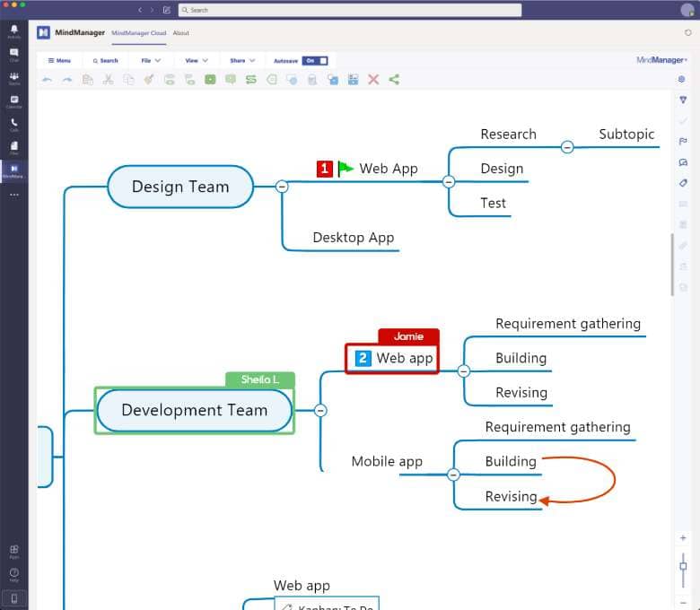Switch to the MindManager Cloud tab
The width and height of the screenshot is (700, 610).
pyautogui.click(x=139, y=33)
